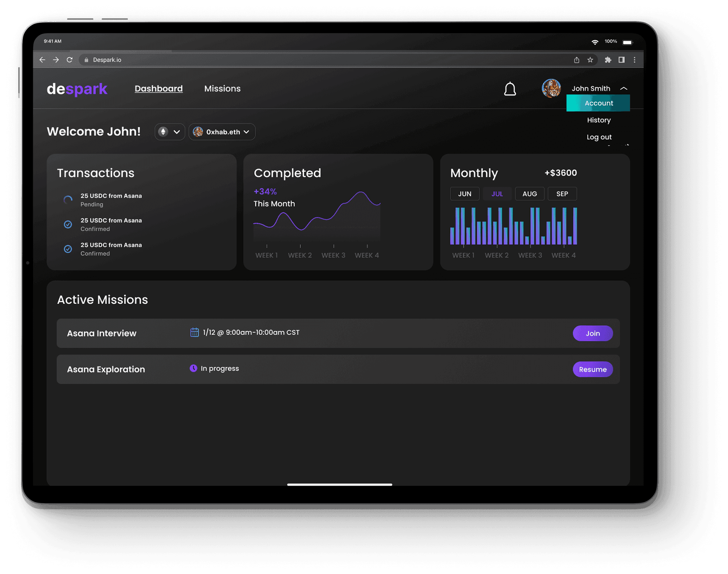Viewport: 728px width, 574px height.
Task: Click the Asana Interview mission title
Action: pos(102,333)
